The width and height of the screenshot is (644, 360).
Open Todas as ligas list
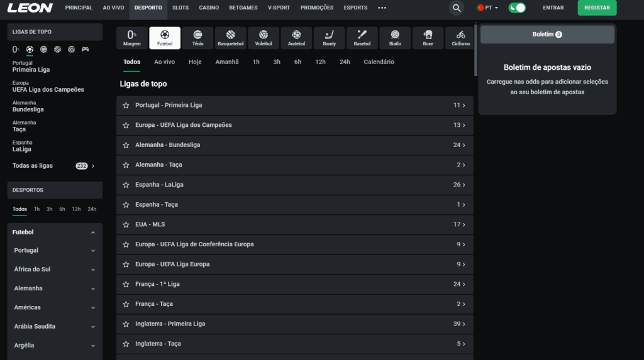[x=55, y=166]
